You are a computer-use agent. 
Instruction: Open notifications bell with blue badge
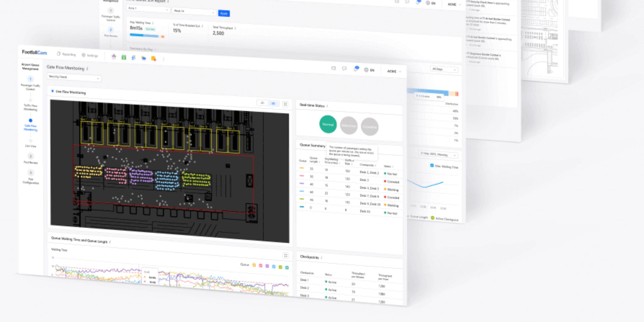click(356, 69)
